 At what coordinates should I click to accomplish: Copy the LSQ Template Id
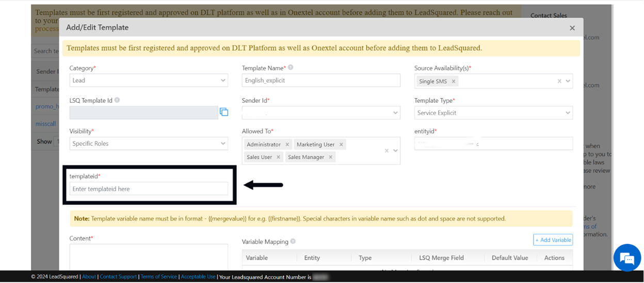(x=224, y=112)
